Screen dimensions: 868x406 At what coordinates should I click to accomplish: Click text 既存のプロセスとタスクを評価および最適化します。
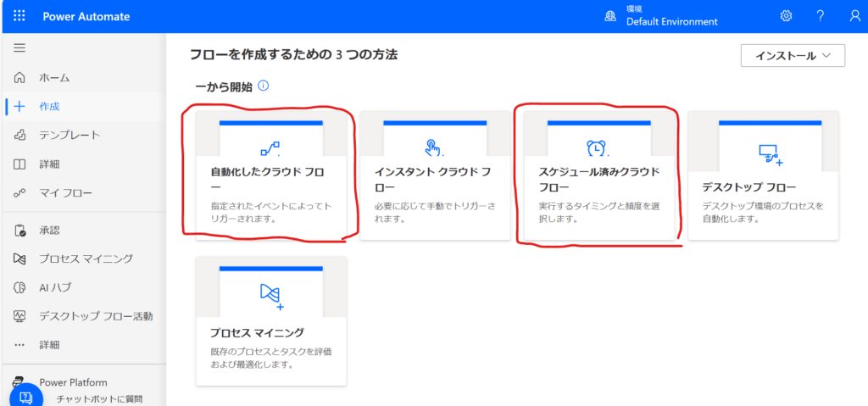pyautogui.click(x=270, y=359)
